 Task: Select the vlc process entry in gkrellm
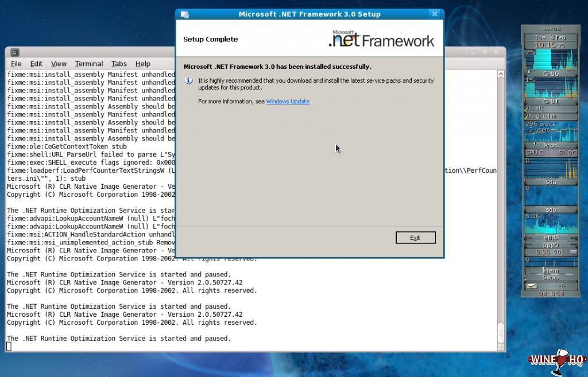(551, 108)
